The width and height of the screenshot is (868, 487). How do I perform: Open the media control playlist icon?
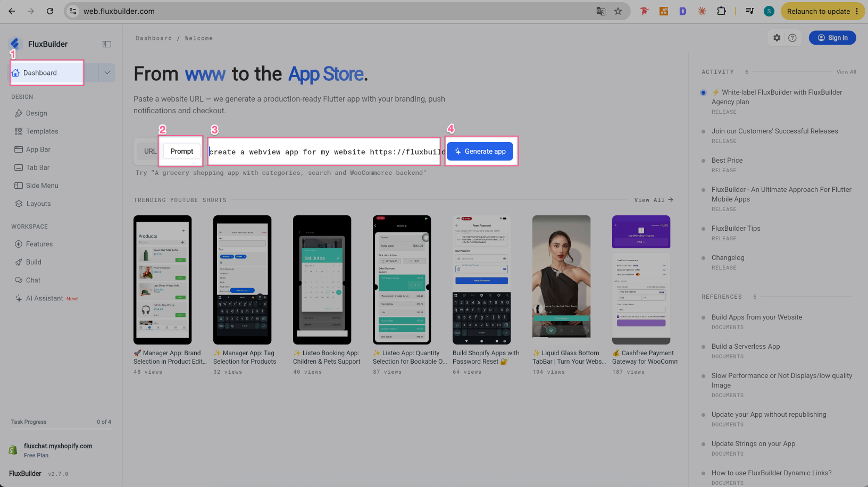coord(750,11)
